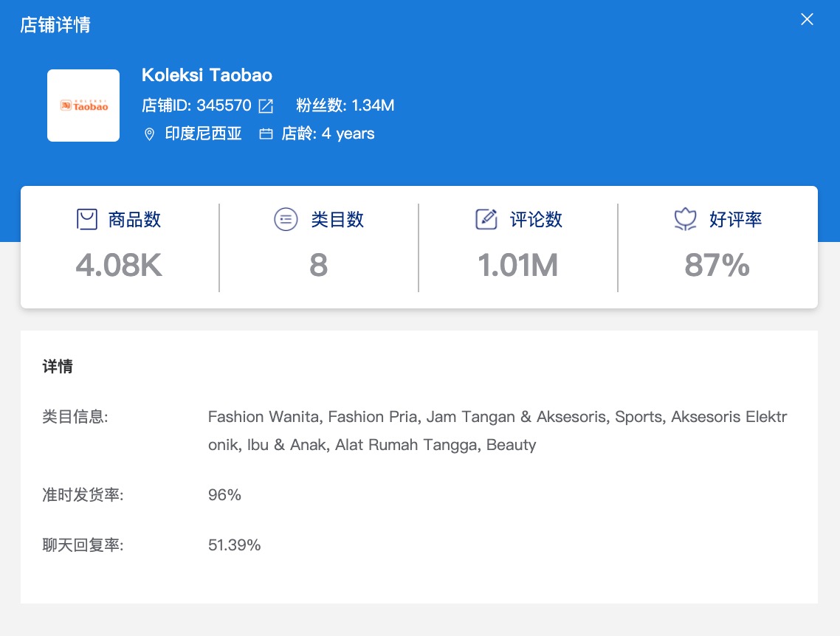The height and width of the screenshot is (636, 840).
Task: Click the 51.39% chat response value
Action: [x=234, y=545]
